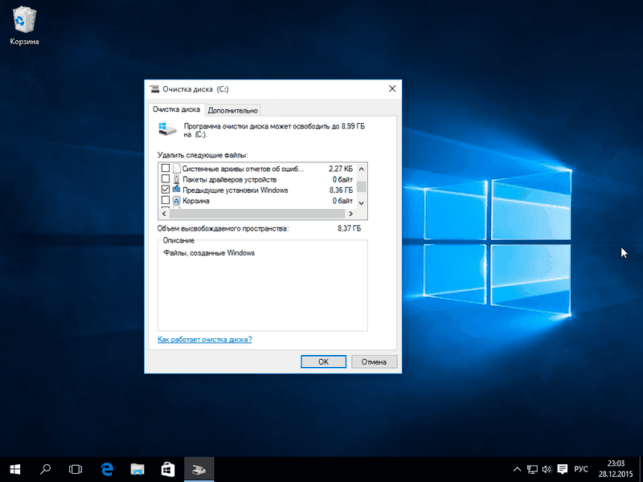Open the network tray icon
The image size is (643, 482).
coord(532,469)
